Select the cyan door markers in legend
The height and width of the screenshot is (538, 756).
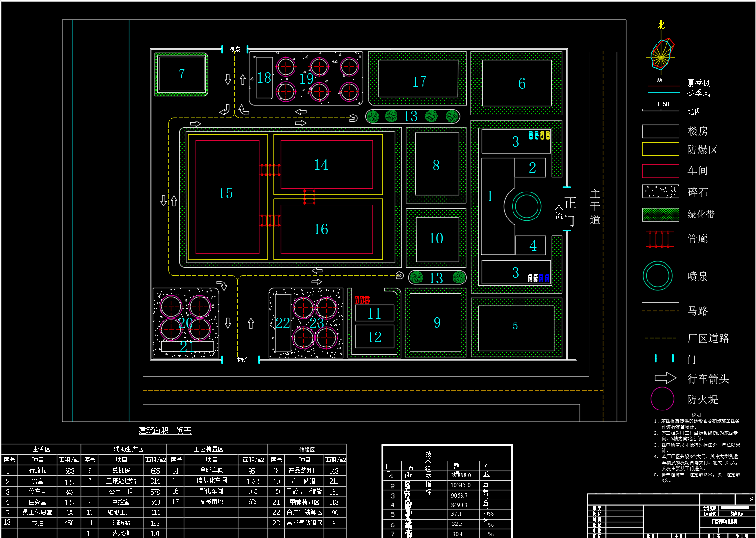click(664, 359)
